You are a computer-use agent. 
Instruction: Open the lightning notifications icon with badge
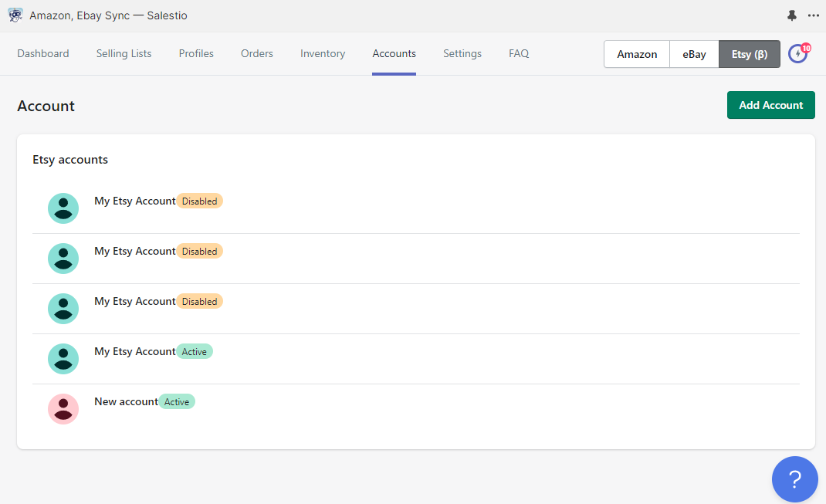[x=799, y=53]
